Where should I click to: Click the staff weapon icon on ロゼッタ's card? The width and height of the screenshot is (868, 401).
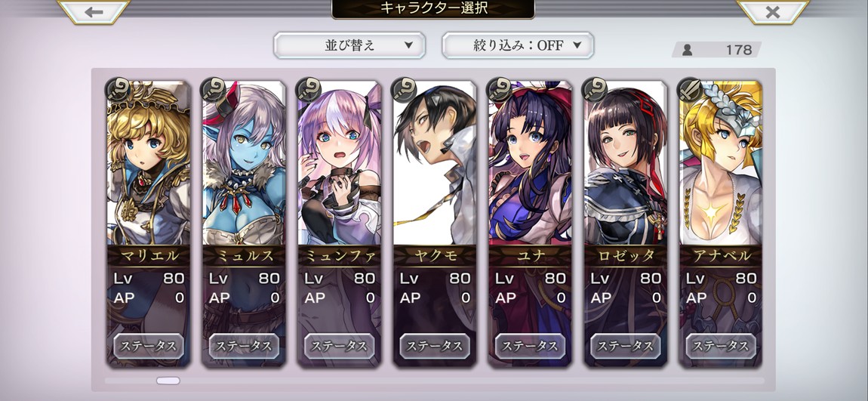(595, 90)
